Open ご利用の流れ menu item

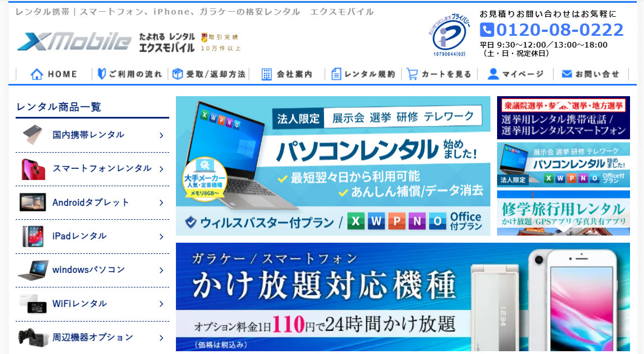coord(130,74)
